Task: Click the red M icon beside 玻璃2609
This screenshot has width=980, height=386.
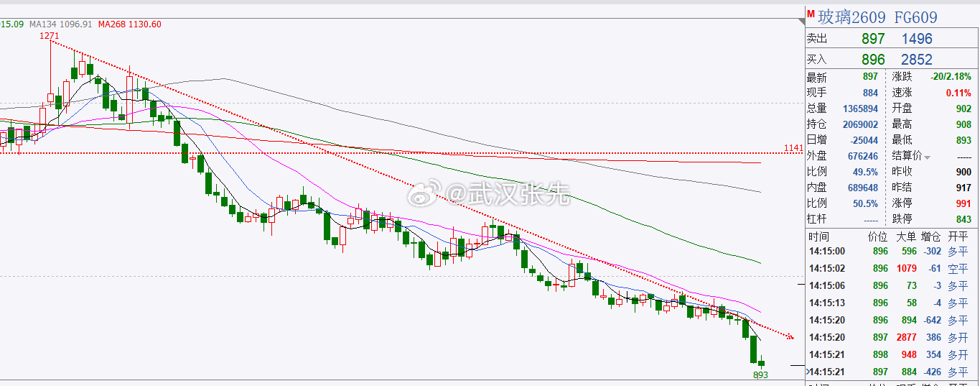Action: point(811,14)
